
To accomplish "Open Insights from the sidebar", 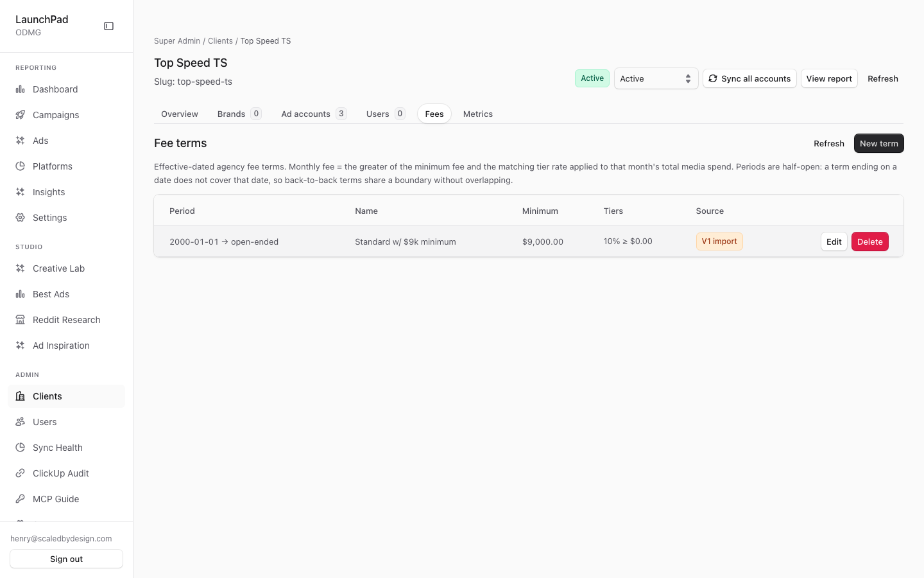I will pyautogui.click(x=67, y=192).
